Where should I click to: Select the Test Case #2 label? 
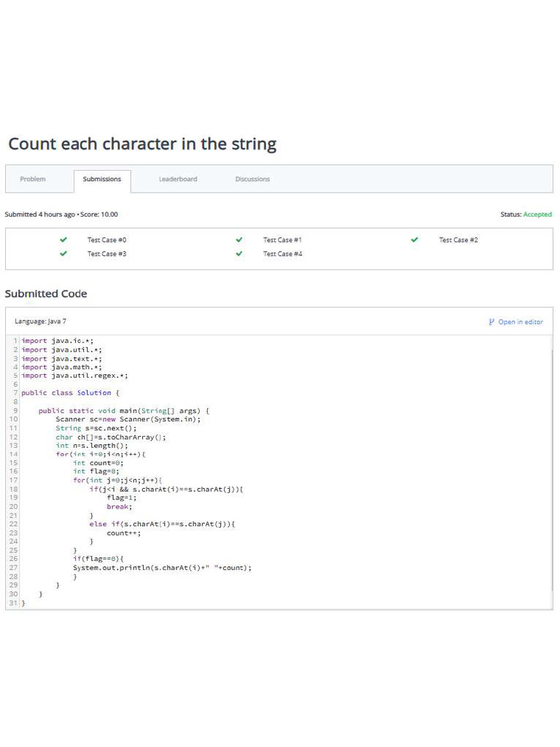[x=458, y=240]
